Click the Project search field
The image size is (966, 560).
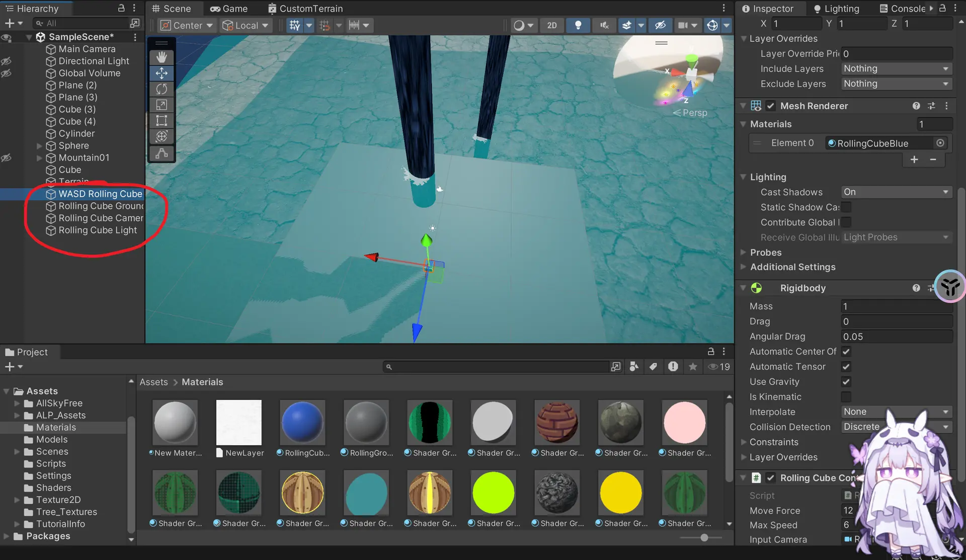pyautogui.click(x=496, y=367)
